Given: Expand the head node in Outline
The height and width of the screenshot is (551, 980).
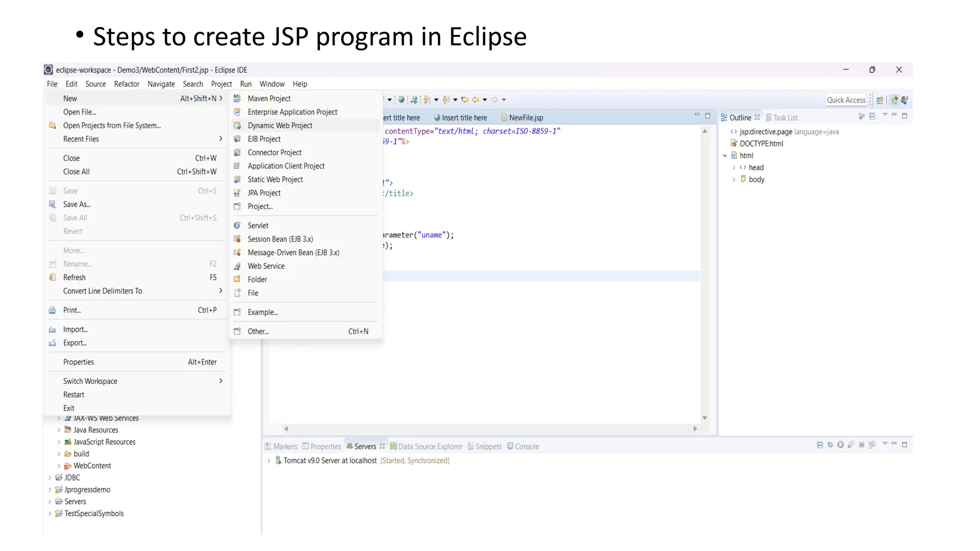Looking at the screenshot, I should click(734, 167).
